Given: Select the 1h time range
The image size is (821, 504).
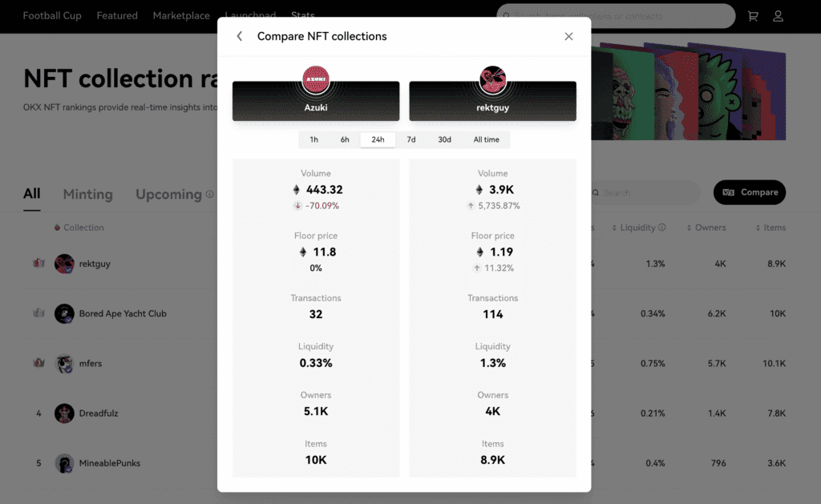Looking at the screenshot, I should tap(313, 139).
